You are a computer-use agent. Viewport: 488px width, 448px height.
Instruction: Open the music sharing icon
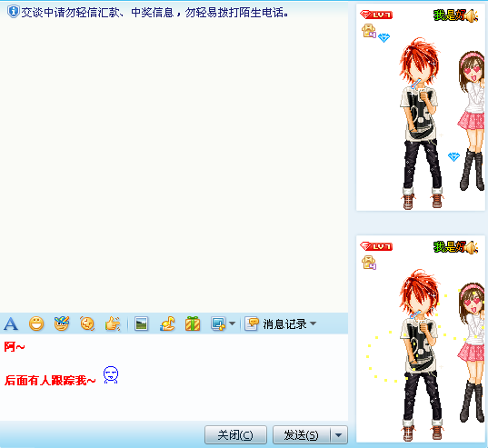[x=167, y=324]
